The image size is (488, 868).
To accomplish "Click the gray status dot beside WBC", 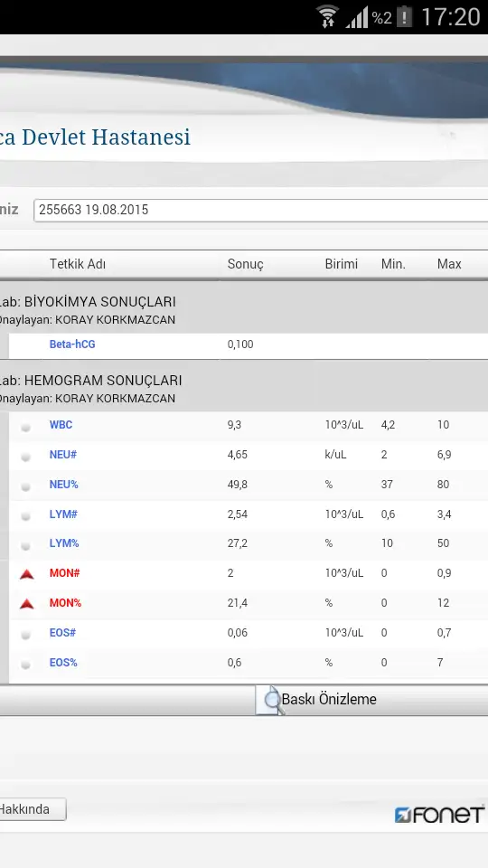I will tap(25, 427).
